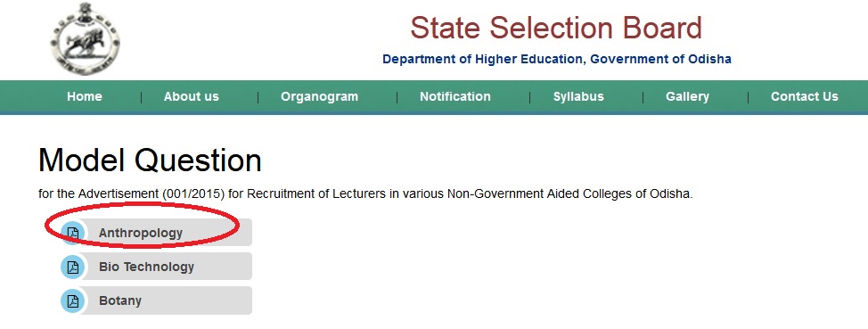This screenshot has height=329, width=868.
Task: Open the Botany PDF icon
Action: click(x=72, y=300)
